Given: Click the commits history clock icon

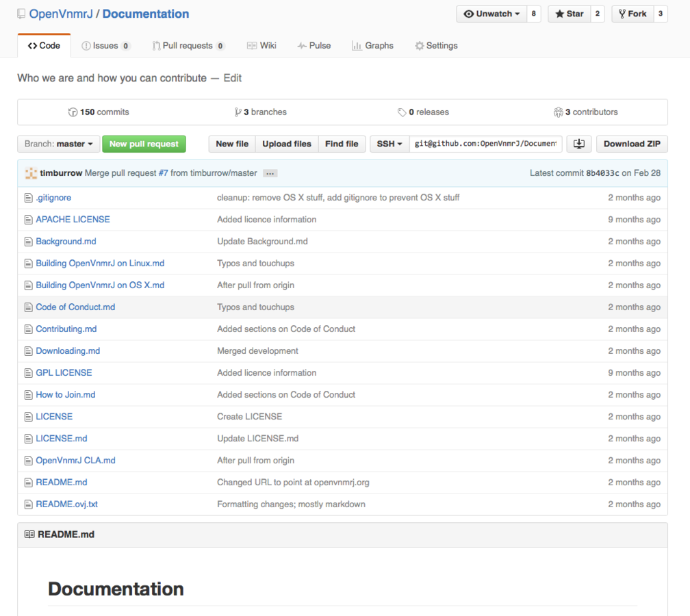Looking at the screenshot, I should click(x=73, y=112).
